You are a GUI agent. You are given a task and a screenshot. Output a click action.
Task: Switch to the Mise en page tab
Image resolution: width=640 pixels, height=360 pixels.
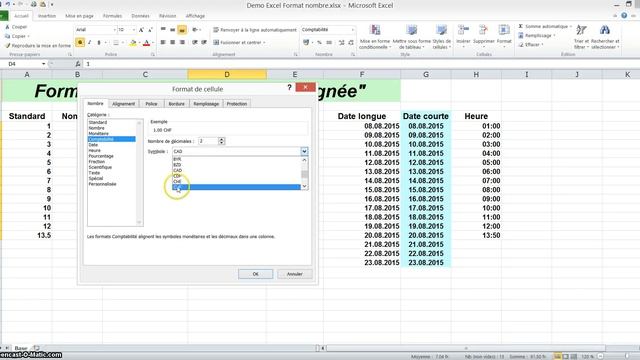80,16
